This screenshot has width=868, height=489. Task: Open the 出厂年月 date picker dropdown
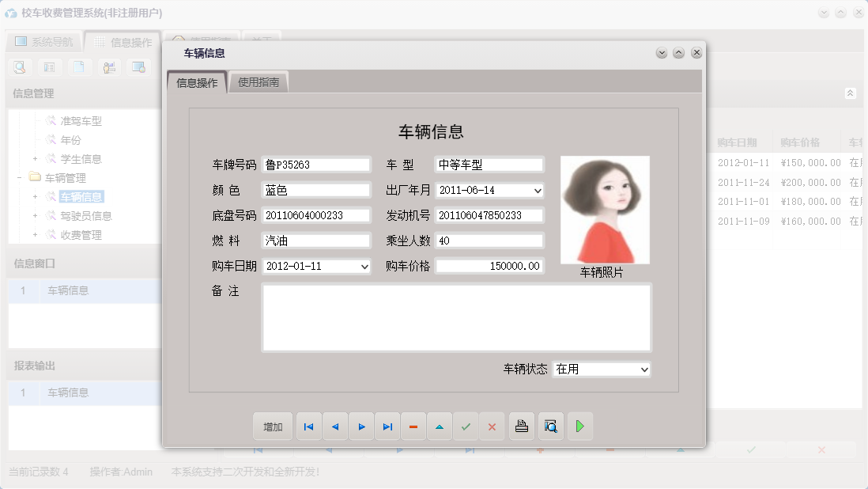[x=537, y=190]
